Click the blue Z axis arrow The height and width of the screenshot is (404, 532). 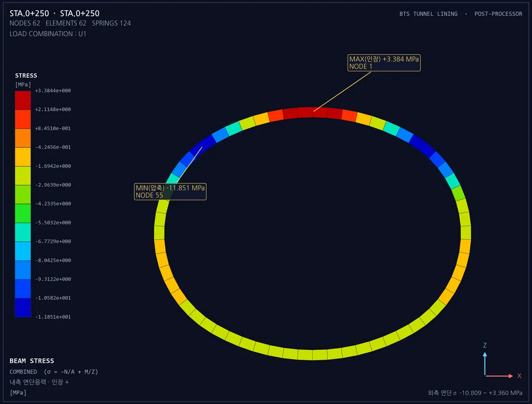485,364
